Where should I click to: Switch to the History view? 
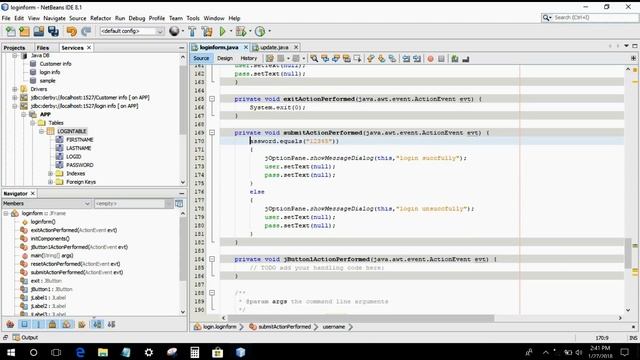(x=249, y=58)
